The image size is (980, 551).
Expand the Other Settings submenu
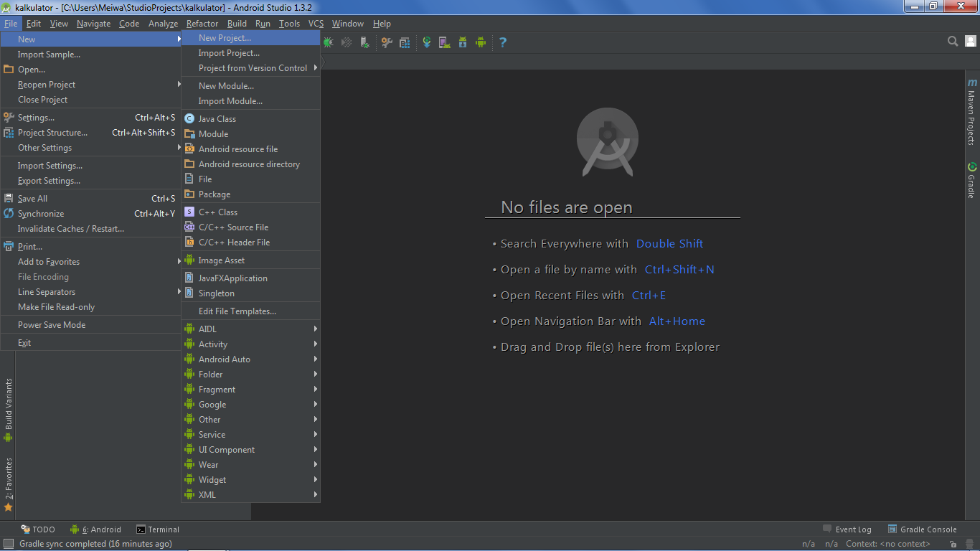point(90,148)
